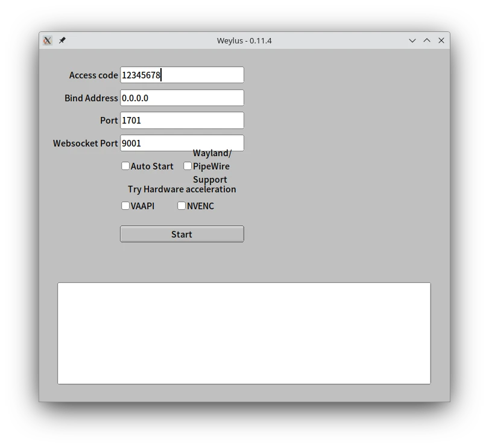489x448 pixels.
Task: Close the Weylus window
Action: (x=441, y=40)
